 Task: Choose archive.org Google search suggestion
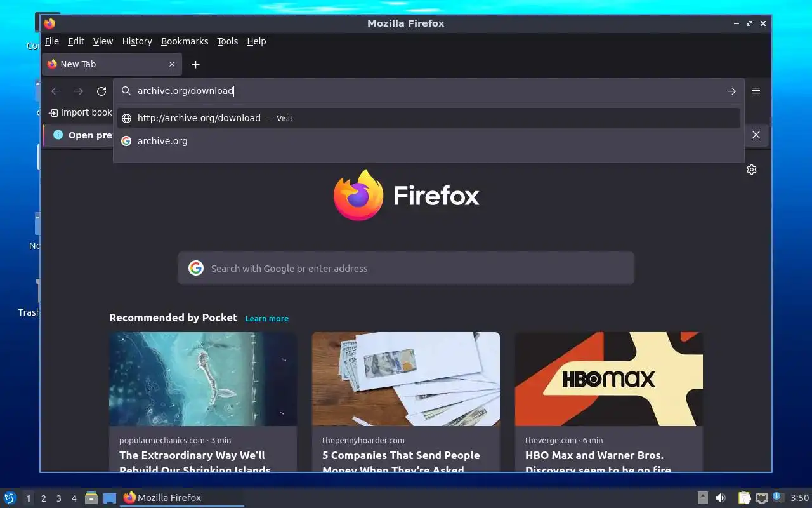point(429,141)
